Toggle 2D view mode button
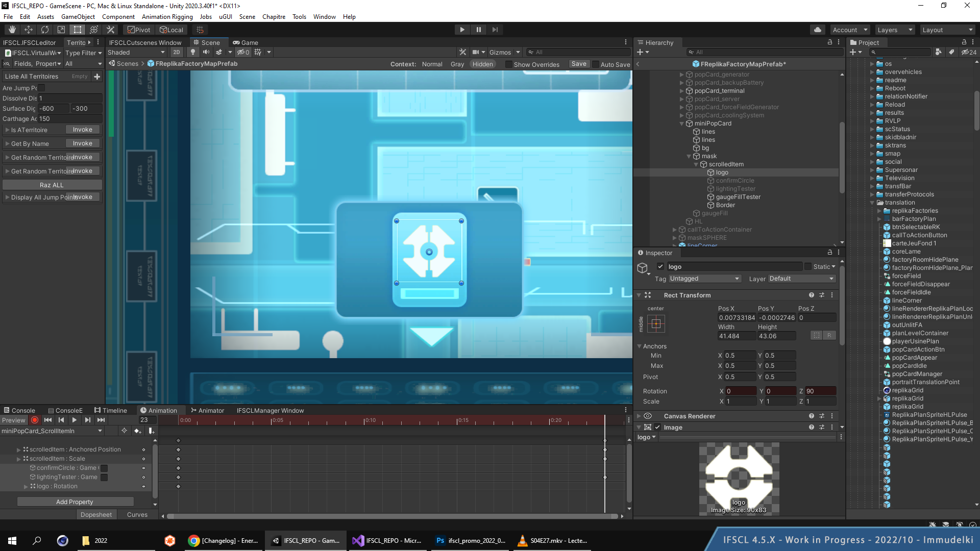Image resolution: width=980 pixels, height=551 pixels. click(176, 52)
